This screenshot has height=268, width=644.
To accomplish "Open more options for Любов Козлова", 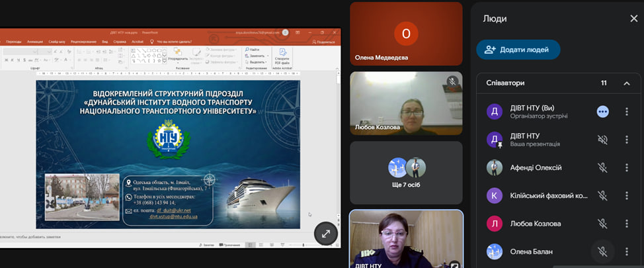I will point(626,224).
